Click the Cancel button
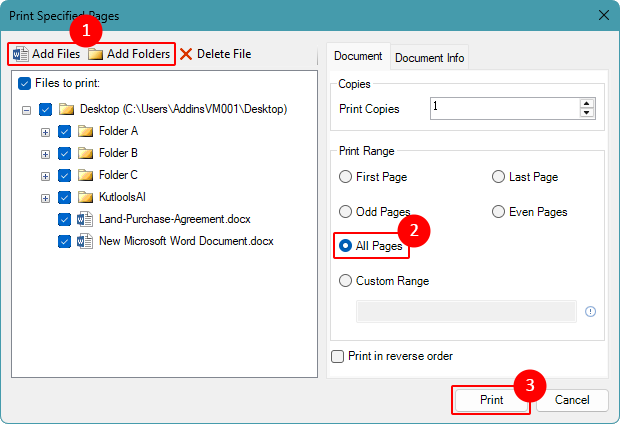 point(572,400)
